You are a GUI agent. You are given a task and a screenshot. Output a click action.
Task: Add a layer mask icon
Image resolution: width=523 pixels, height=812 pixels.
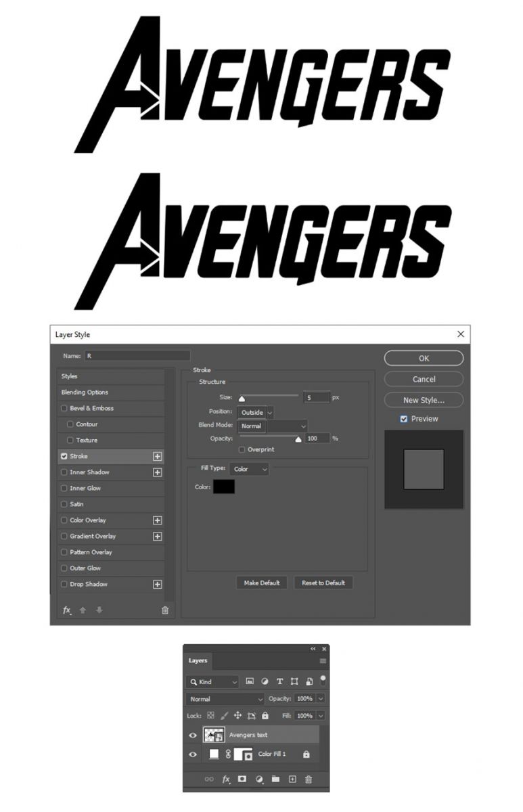click(x=242, y=780)
